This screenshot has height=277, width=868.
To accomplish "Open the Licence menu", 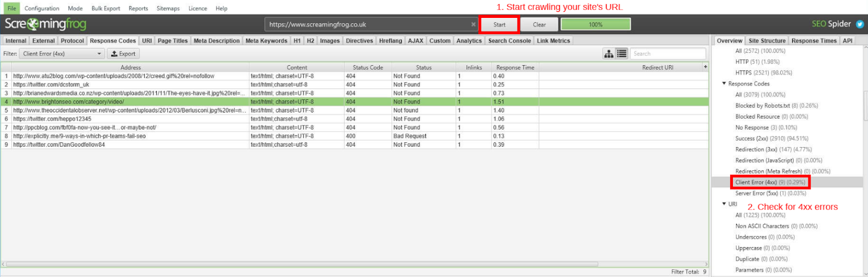I will pyautogui.click(x=197, y=8).
